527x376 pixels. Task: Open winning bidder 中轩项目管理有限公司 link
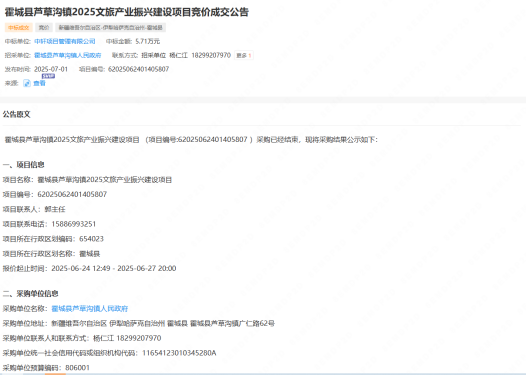[x=65, y=41]
